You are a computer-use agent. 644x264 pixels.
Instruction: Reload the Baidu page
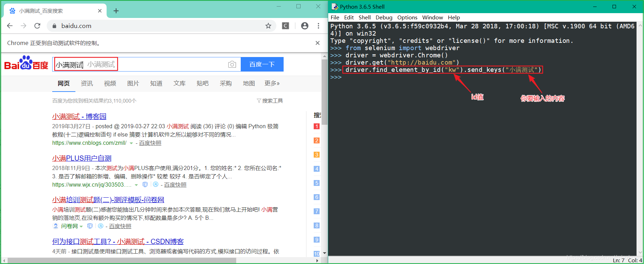37,26
